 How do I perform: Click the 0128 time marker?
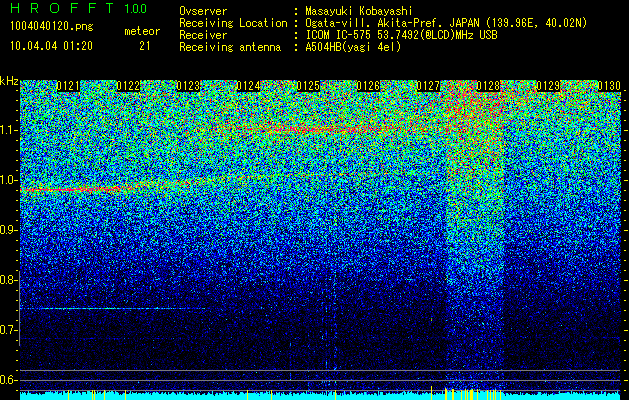pyautogui.click(x=489, y=86)
